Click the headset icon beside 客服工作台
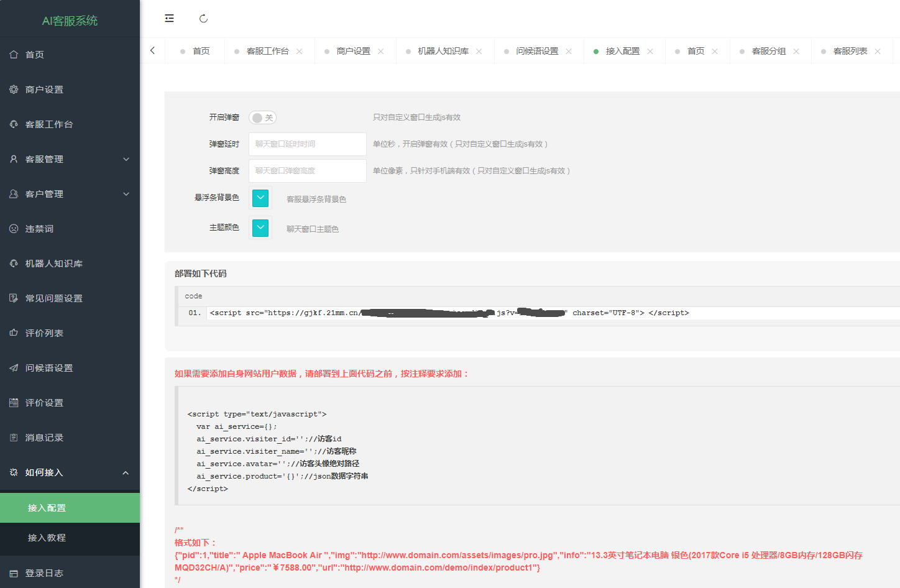Screen dimensions: 900x588 click(x=14, y=124)
